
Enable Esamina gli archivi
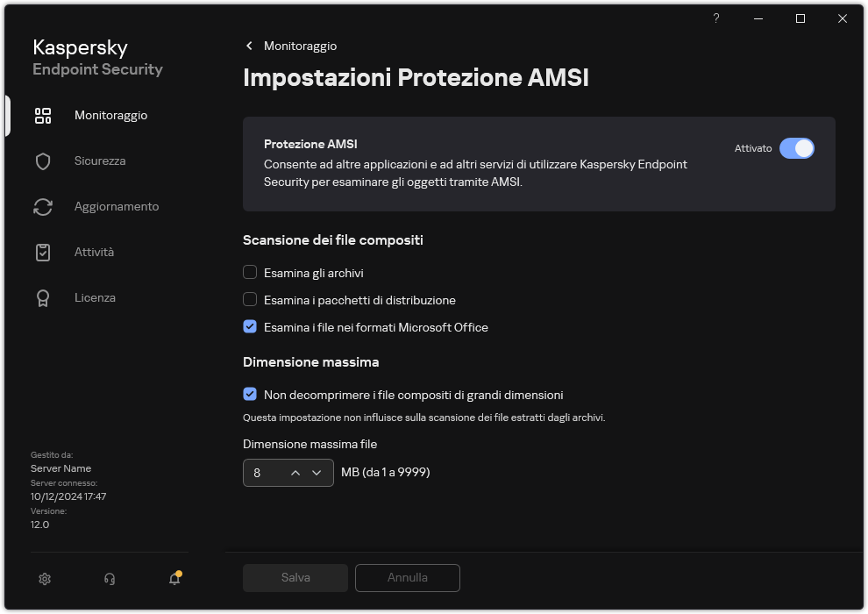(248, 273)
